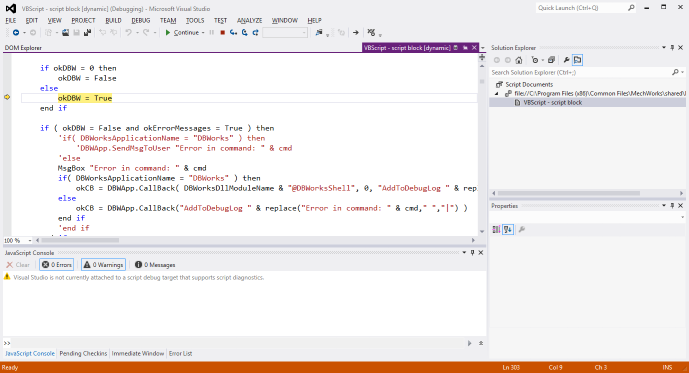Pin the JavaScript Console panel
Viewport: 689px width, 373px height.
click(473, 253)
